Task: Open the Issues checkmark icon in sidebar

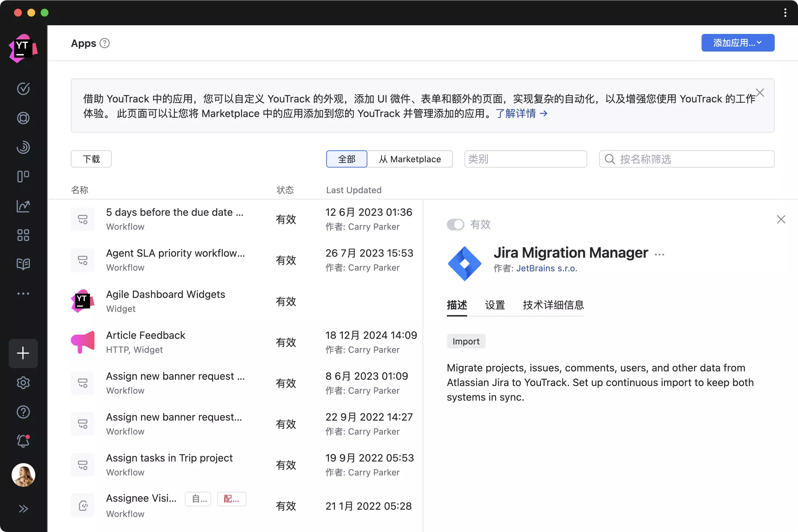Action: [x=23, y=89]
